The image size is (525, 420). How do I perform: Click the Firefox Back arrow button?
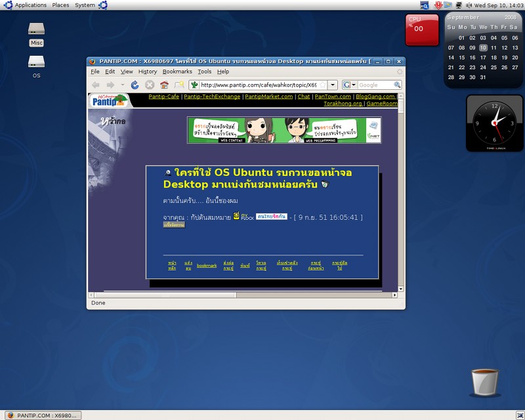click(96, 85)
